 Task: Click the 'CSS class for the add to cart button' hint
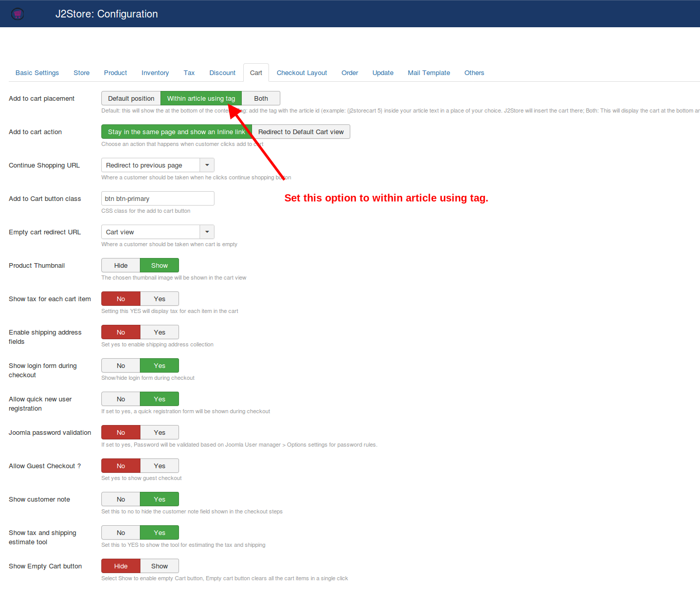[x=146, y=211]
